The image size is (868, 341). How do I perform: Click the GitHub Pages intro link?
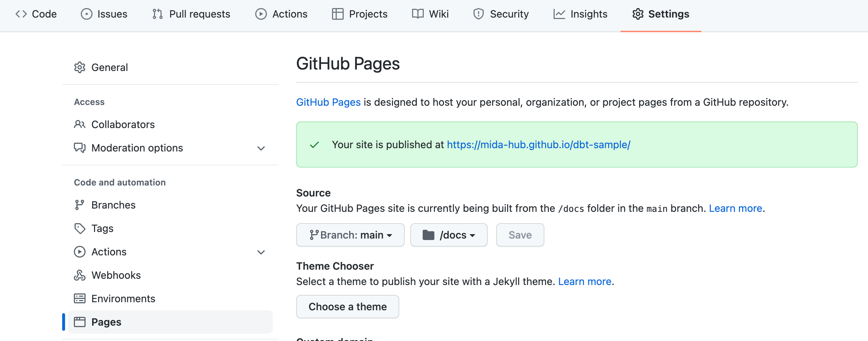point(328,102)
